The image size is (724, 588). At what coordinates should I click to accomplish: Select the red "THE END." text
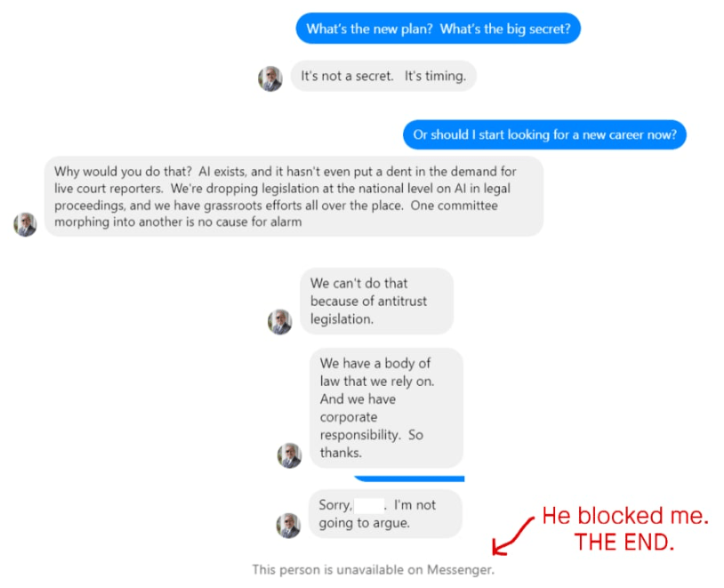(624, 543)
